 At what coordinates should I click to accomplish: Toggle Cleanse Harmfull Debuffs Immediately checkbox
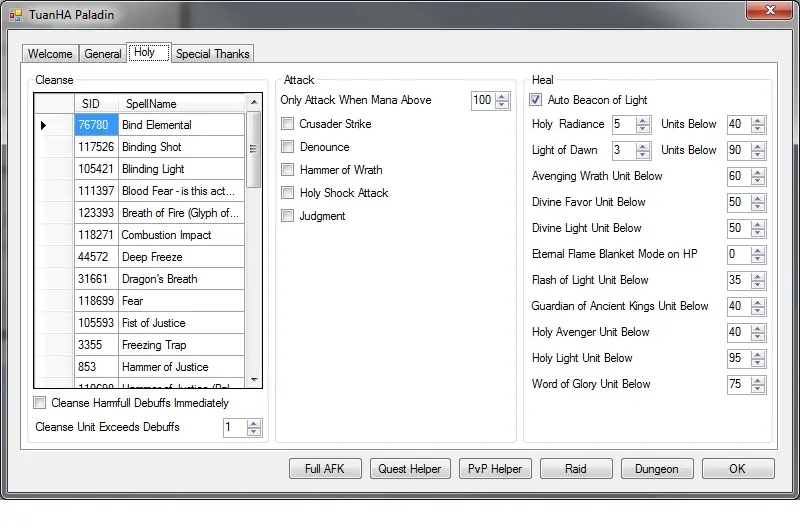tap(41, 403)
